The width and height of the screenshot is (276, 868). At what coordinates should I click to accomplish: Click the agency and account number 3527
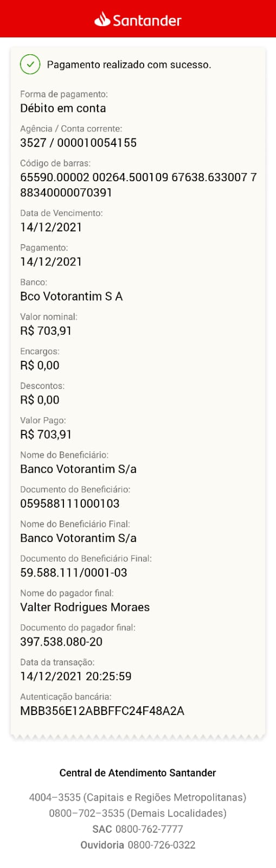point(78,143)
